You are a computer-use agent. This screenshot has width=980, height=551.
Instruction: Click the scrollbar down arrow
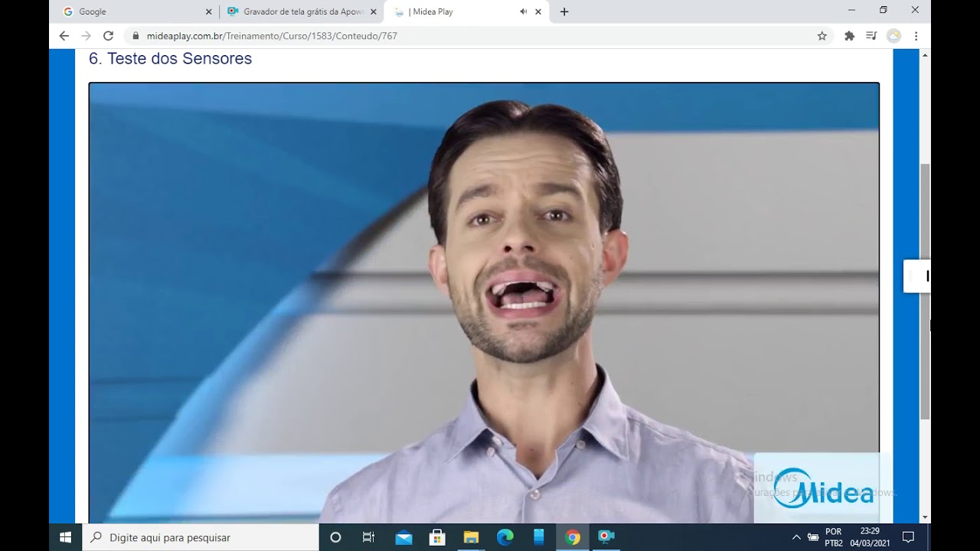tap(925, 517)
